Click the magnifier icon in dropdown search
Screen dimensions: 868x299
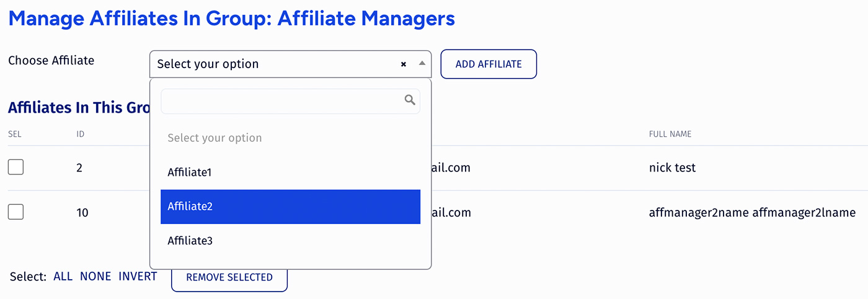tap(410, 100)
